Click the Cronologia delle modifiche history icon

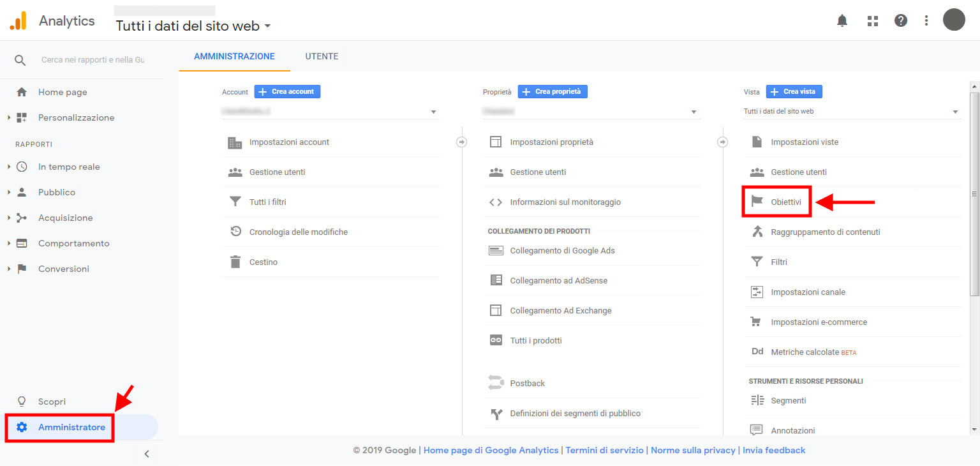click(235, 232)
